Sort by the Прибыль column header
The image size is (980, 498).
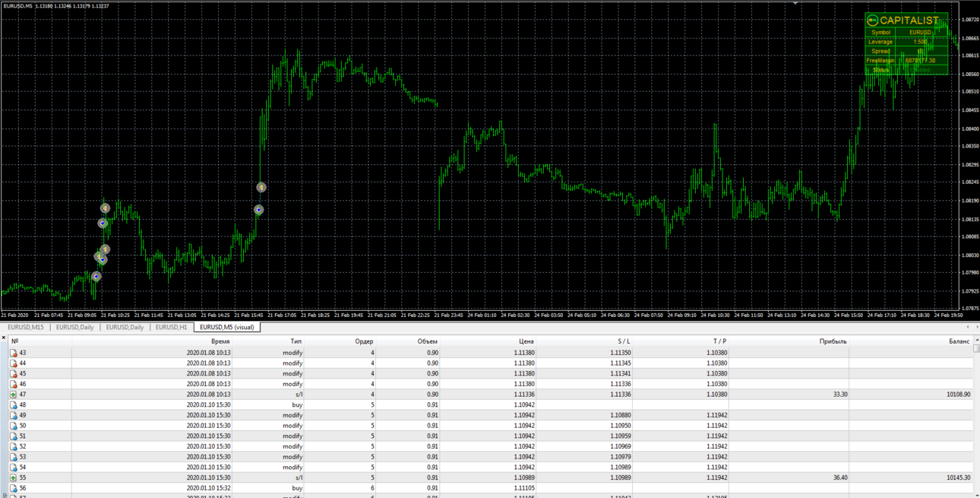pyautogui.click(x=833, y=341)
